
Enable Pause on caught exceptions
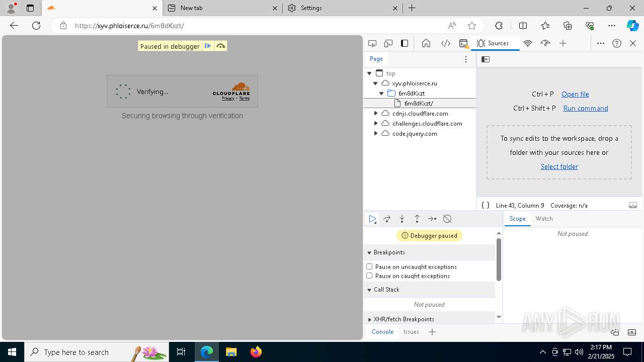coord(369,276)
